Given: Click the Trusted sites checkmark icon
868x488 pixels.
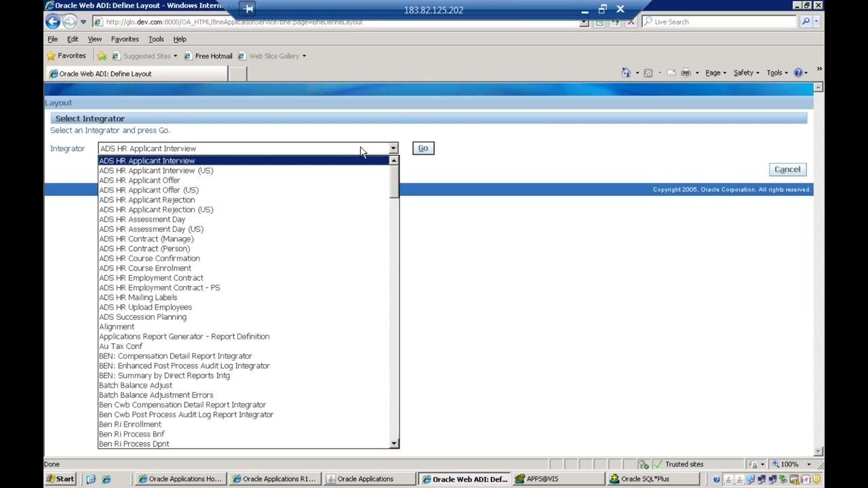Looking at the screenshot, I should [657, 464].
